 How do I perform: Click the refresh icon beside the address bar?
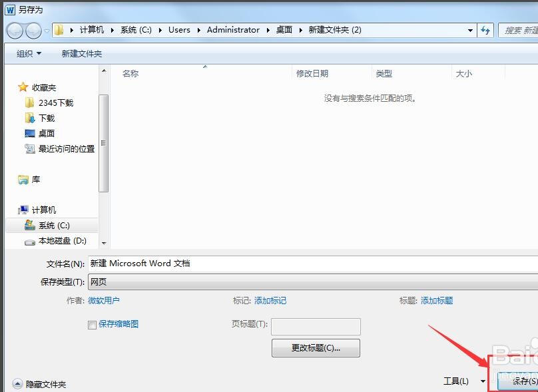pyautogui.click(x=485, y=30)
